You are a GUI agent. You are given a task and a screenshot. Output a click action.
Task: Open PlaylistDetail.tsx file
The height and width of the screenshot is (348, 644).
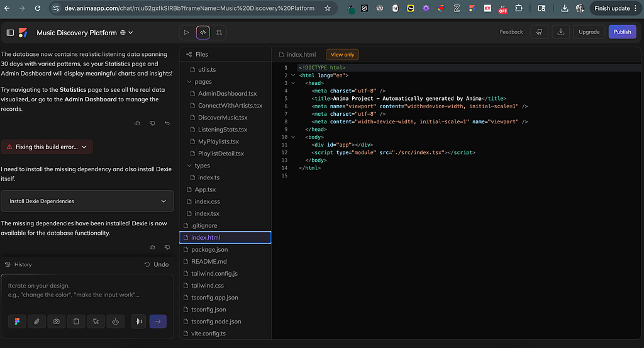[225, 154]
